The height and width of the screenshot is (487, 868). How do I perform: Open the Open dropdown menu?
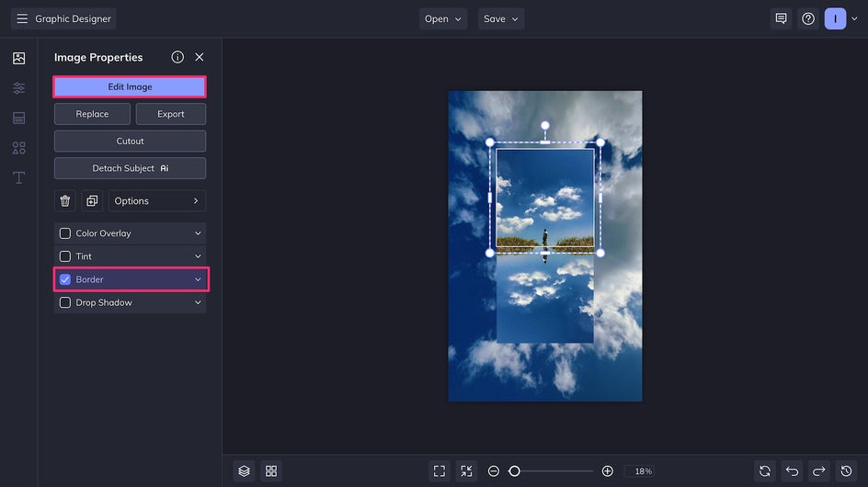pyautogui.click(x=443, y=18)
